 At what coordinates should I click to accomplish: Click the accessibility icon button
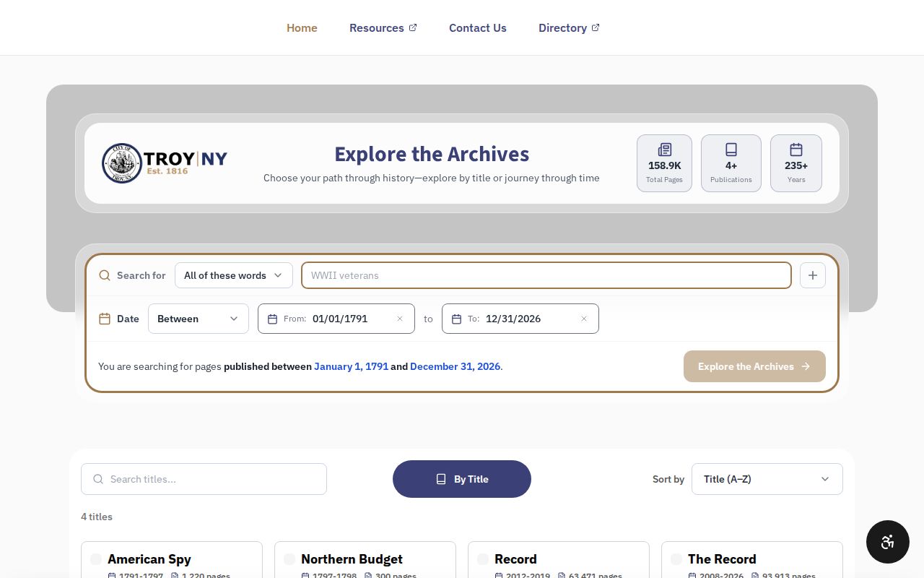[x=888, y=542]
